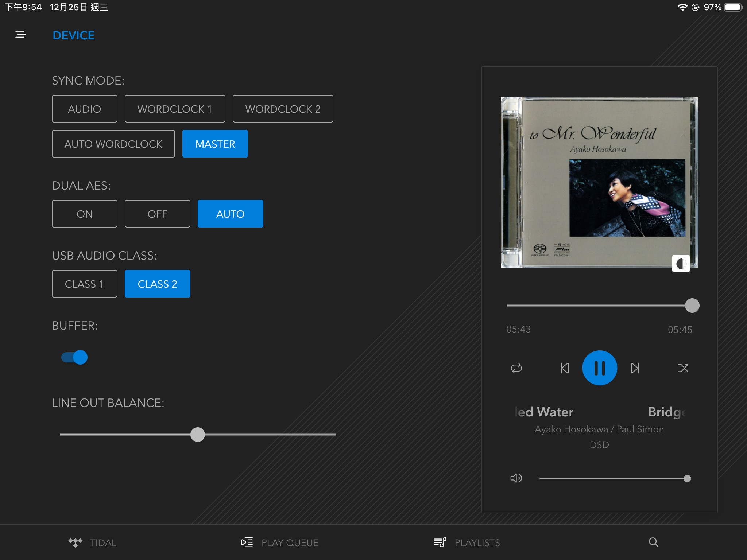Viewport: 747px width, 560px height.
Task: Open the PLAYLISTS tab
Action: click(x=467, y=542)
